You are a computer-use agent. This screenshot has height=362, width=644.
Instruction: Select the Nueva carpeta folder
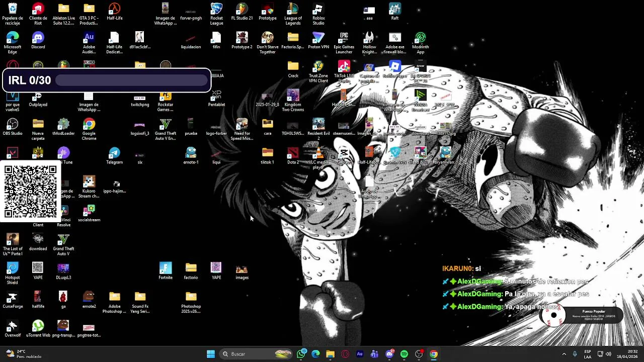(38, 129)
